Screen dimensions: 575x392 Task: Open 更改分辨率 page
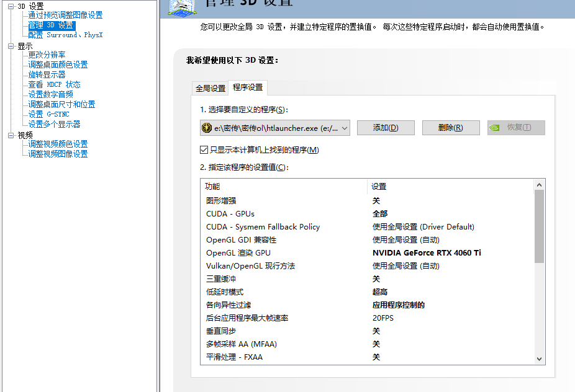click(47, 55)
